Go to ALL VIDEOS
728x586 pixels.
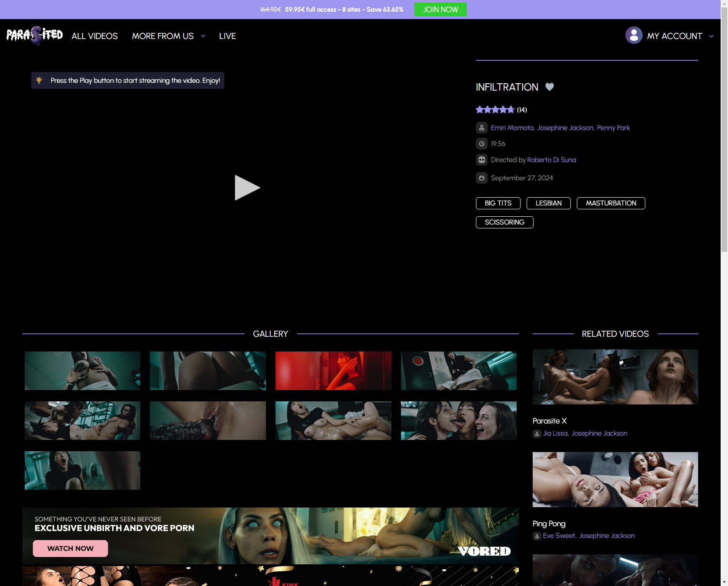click(x=94, y=36)
